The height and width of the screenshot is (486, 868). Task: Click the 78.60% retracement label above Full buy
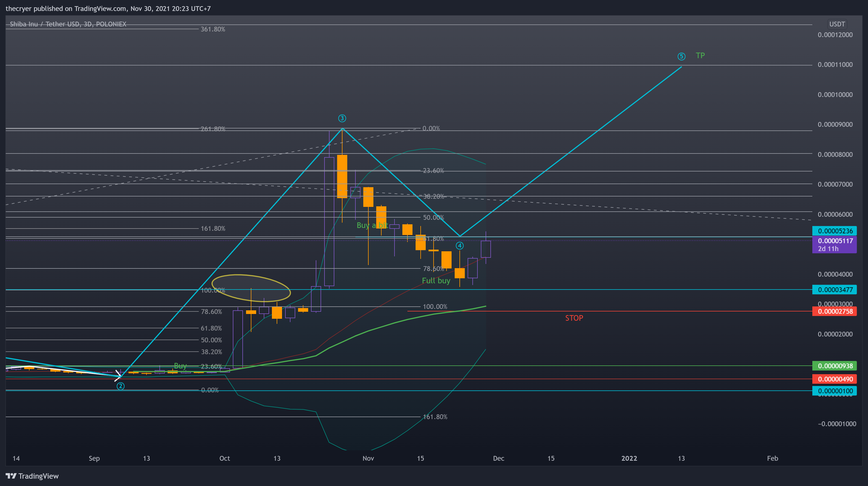[x=433, y=268]
